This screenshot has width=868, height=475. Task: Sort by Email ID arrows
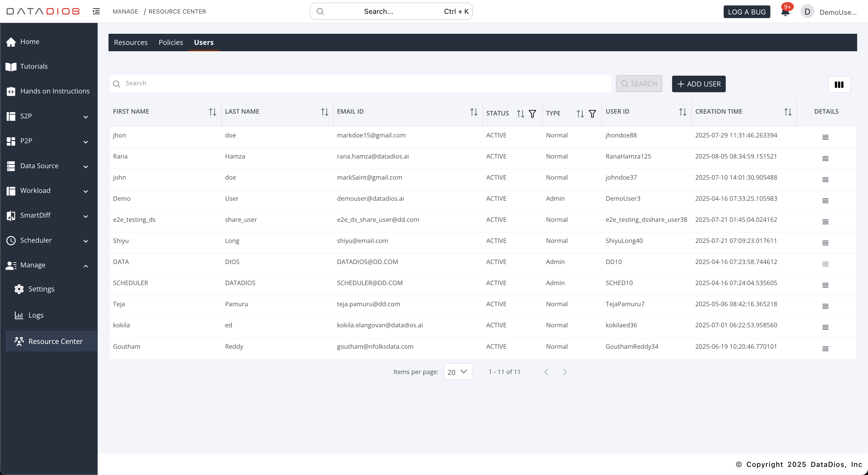474,112
